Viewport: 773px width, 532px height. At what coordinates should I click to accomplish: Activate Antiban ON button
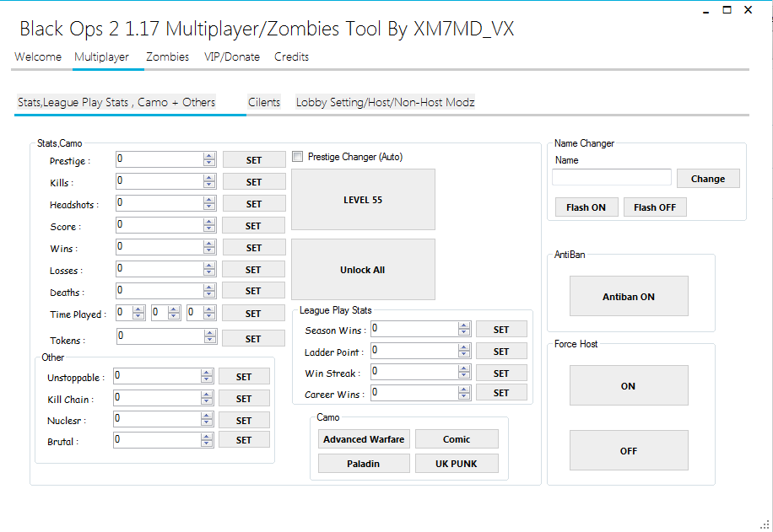tap(629, 297)
